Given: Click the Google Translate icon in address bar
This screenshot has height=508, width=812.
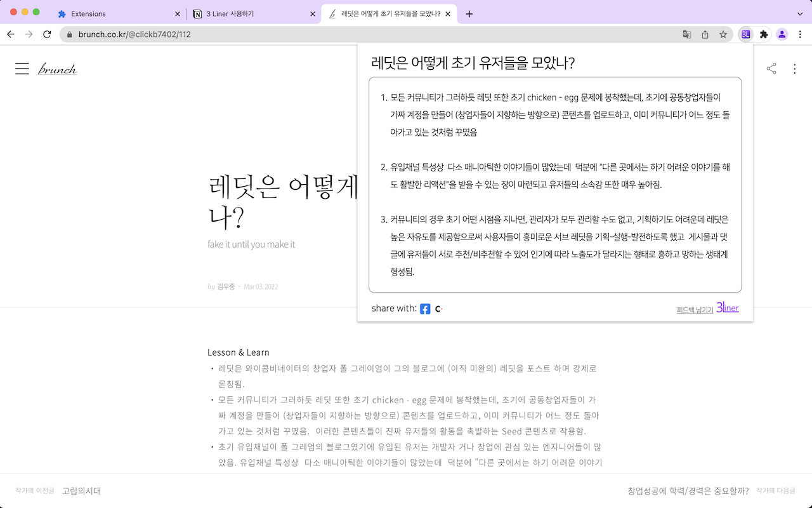Looking at the screenshot, I should point(686,34).
